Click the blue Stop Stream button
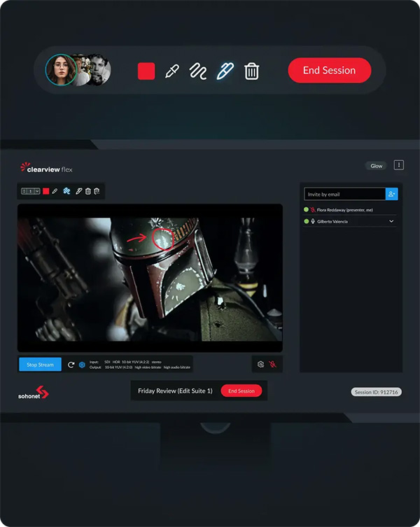Screen dimensions: 420x527 tap(40, 365)
